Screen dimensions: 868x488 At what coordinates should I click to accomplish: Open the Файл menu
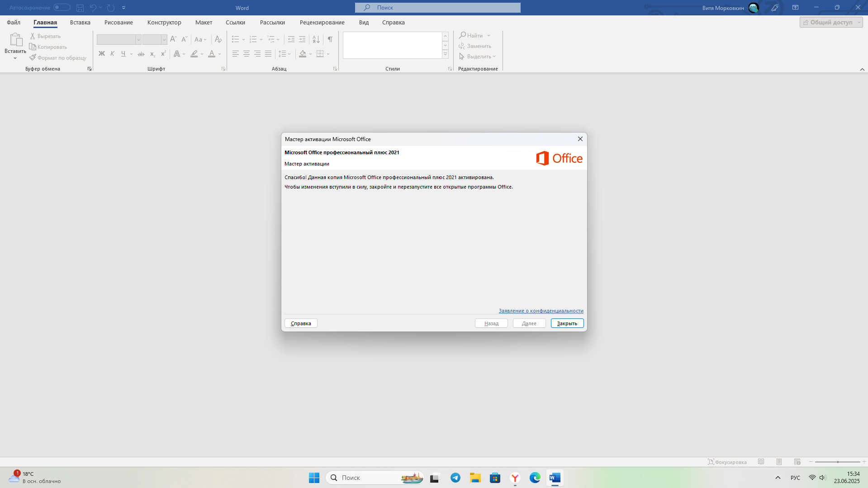[x=14, y=22]
